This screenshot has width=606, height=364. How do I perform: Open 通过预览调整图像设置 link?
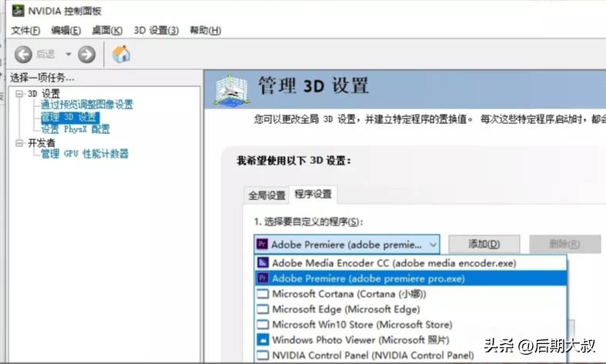86,105
